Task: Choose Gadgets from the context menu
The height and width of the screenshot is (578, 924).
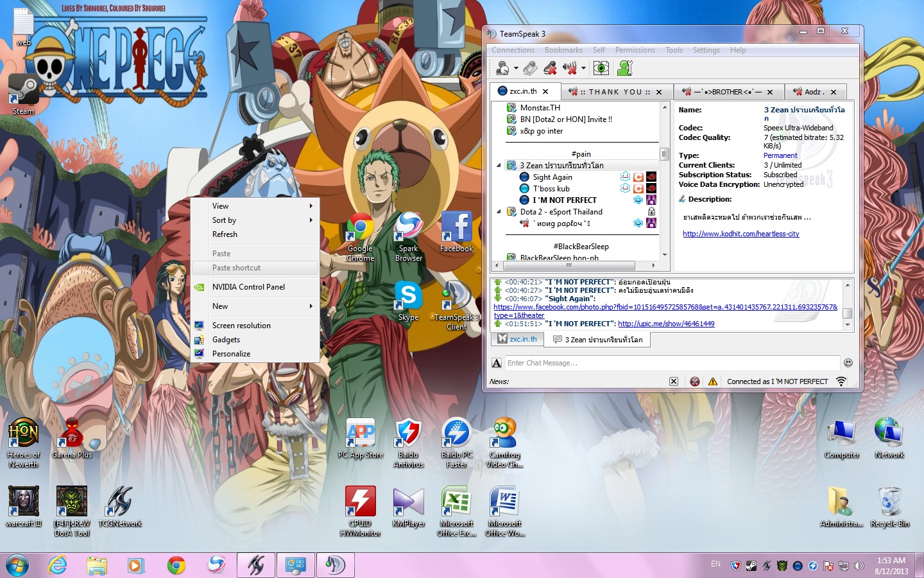Action: (x=255, y=340)
